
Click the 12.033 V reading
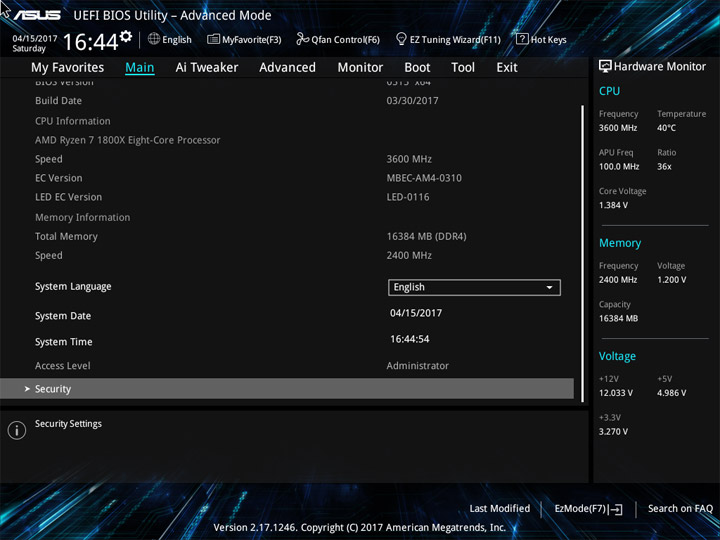615,393
